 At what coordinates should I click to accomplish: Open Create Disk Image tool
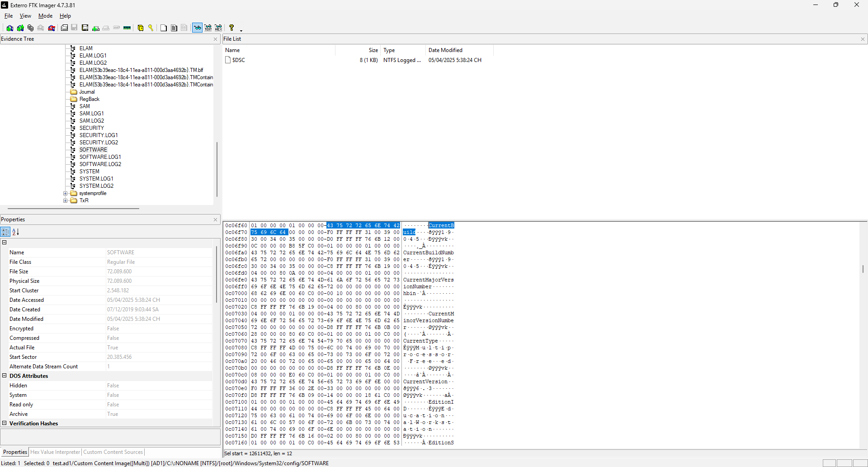(x=65, y=28)
